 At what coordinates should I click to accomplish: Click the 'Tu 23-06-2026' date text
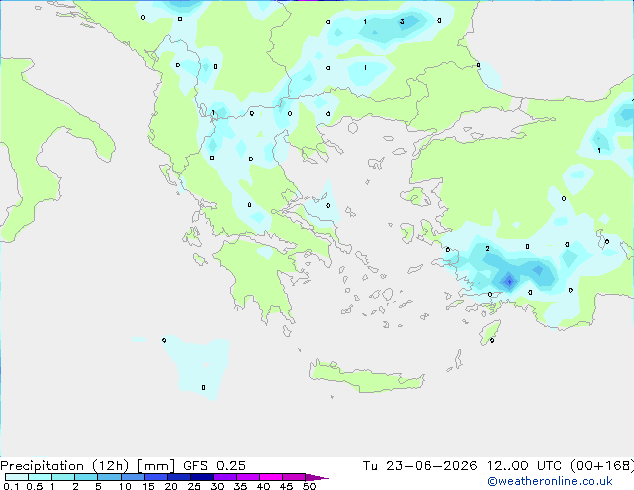420,466
